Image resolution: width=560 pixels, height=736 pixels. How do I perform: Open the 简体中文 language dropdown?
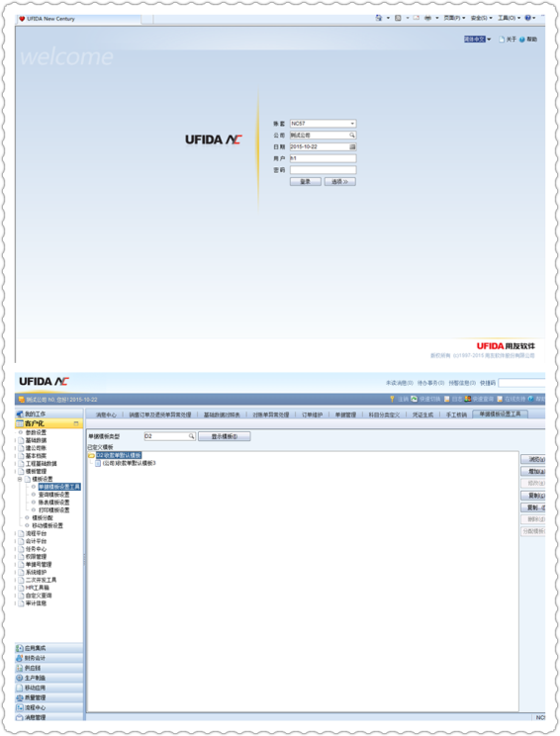pyautogui.click(x=489, y=40)
